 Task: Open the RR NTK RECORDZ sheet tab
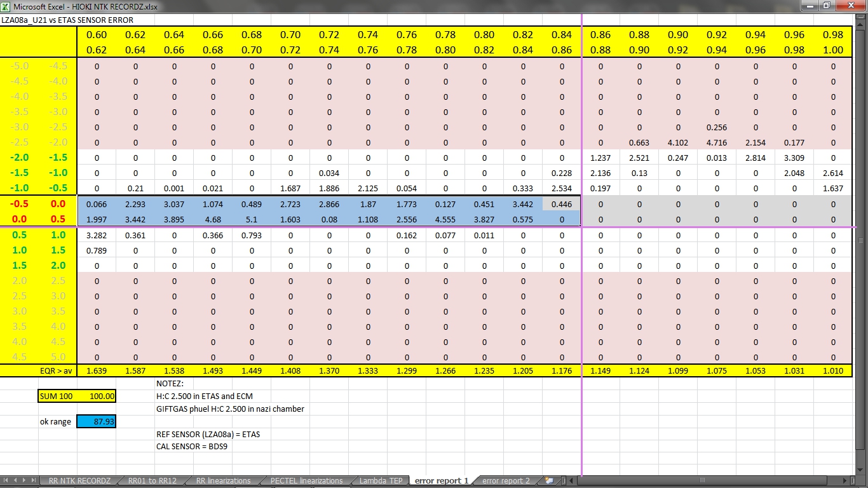tap(79, 481)
